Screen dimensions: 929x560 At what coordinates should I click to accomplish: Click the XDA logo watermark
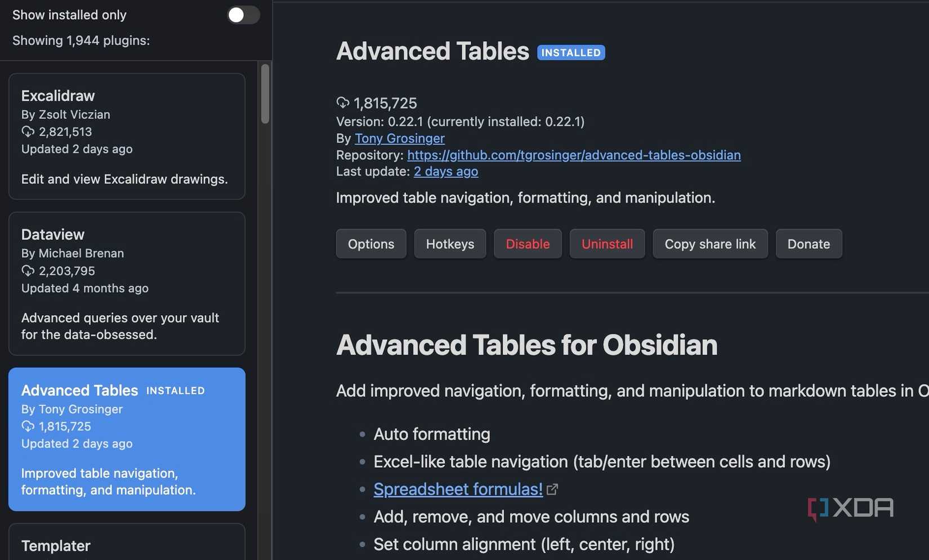tap(850, 507)
